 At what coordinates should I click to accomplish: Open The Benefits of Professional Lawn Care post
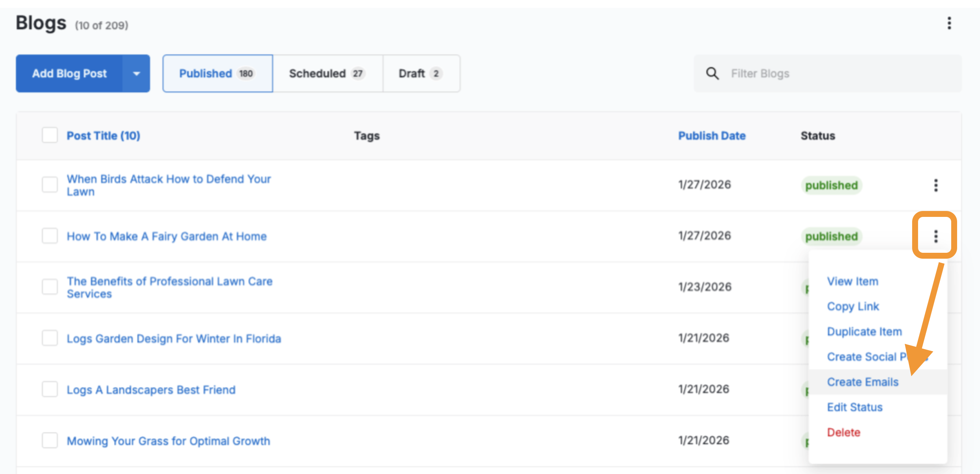pyautogui.click(x=169, y=287)
